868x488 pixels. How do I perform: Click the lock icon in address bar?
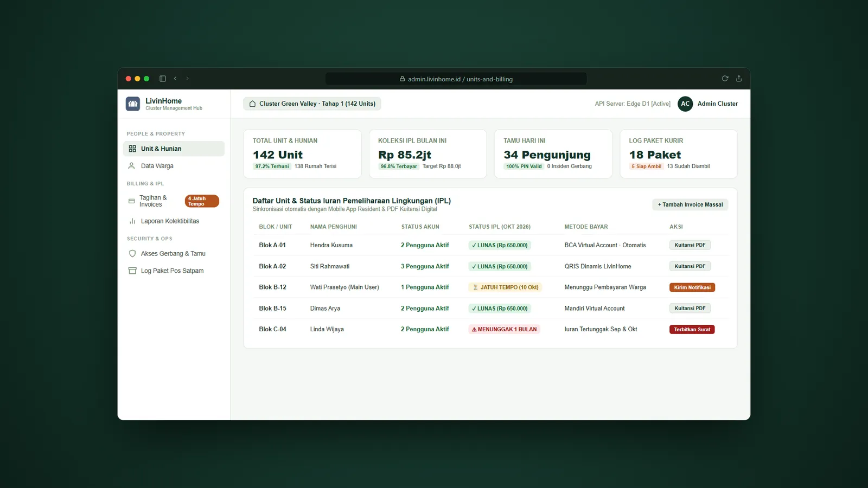[403, 79]
